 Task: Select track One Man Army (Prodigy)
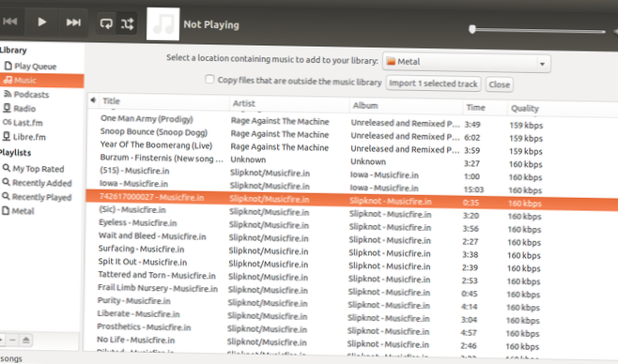point(147,119)
